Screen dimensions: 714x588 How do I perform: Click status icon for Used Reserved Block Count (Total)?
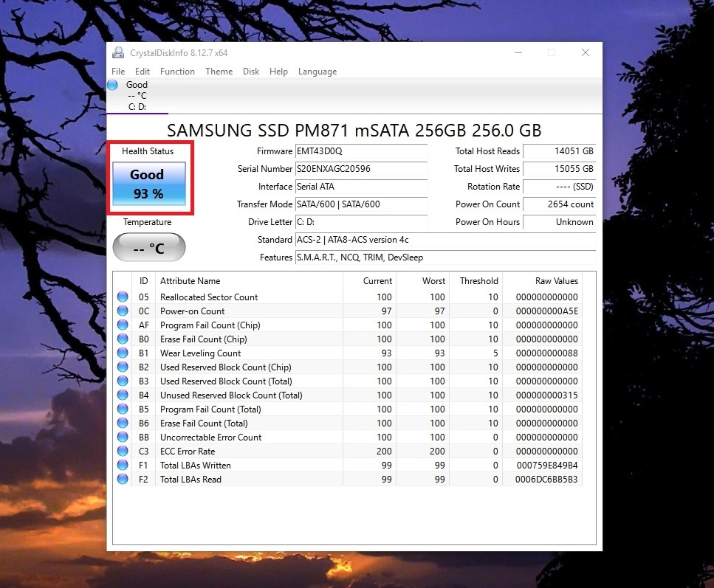point(123,381)
